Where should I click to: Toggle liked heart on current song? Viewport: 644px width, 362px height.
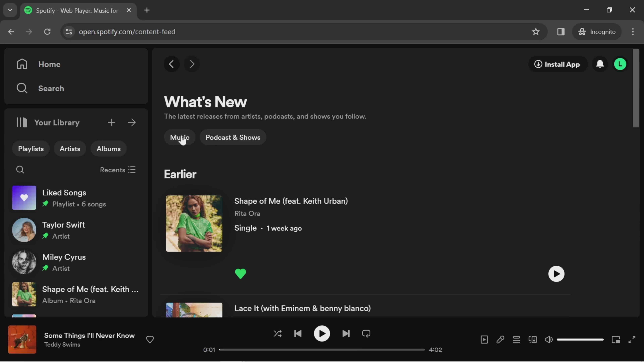pyautogui.click(x=149, y=339)
